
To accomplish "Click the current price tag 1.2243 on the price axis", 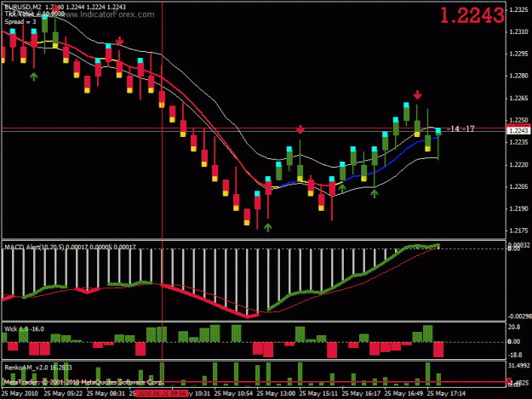I will pyautogui.click(x=518, y=131).
